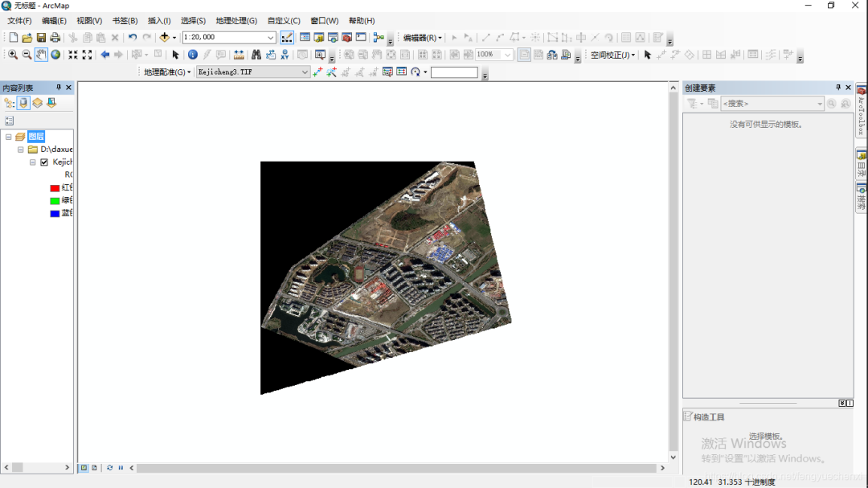This screenshot has width=868, height=488.
Task: Close the Create Features panel
Action: pyautogui.click(x=848, y=88)
